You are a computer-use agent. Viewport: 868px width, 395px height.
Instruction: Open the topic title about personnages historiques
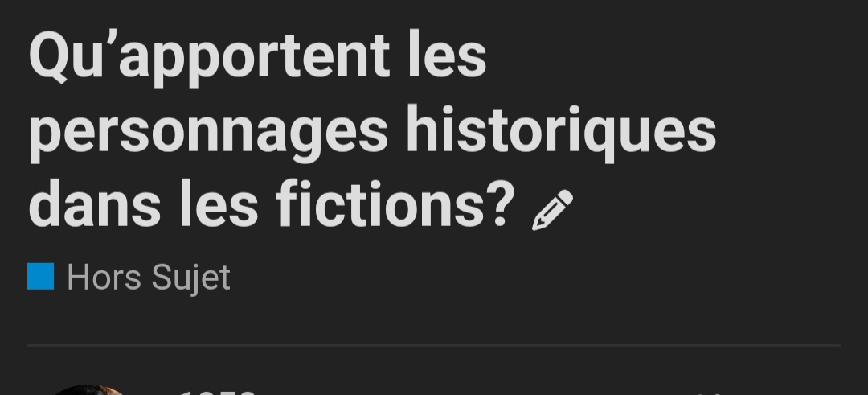point(372,130)
